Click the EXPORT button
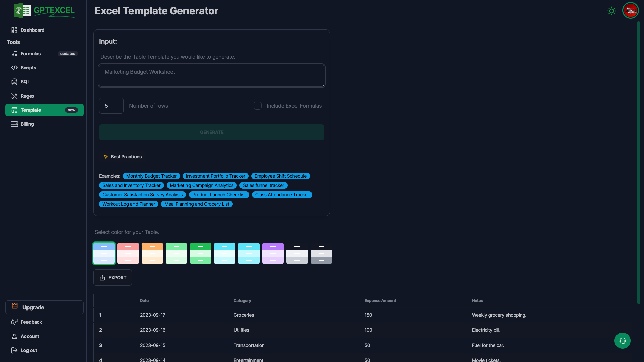This screenshot has width=644, height=362. (x=112, y=278)
